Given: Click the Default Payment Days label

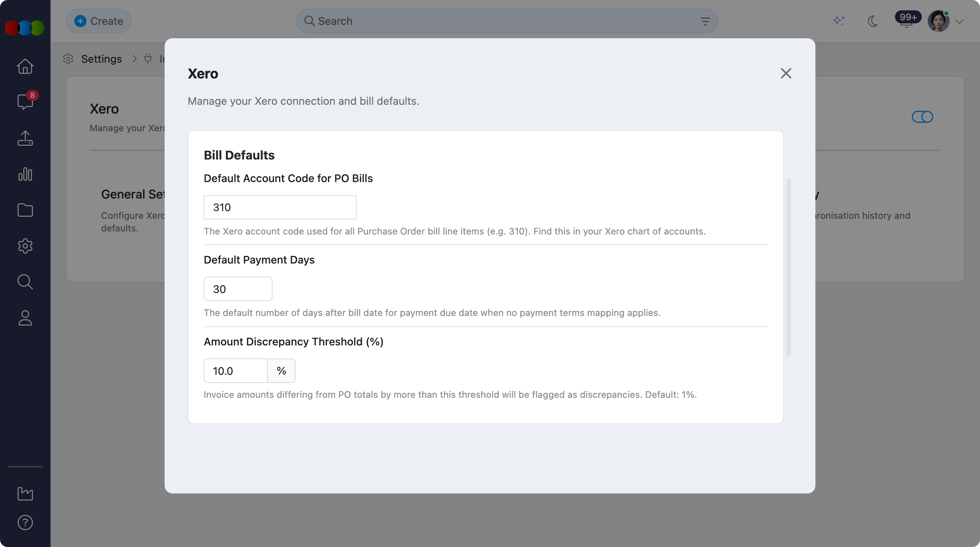Looking at the screenshot, I should click(259, 260).
